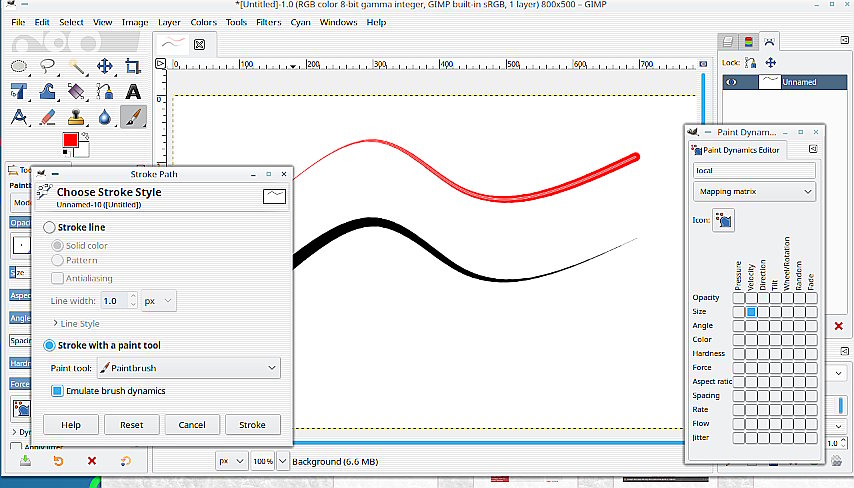
Task: Click the path position lock icon
Action: click(770, 63)
